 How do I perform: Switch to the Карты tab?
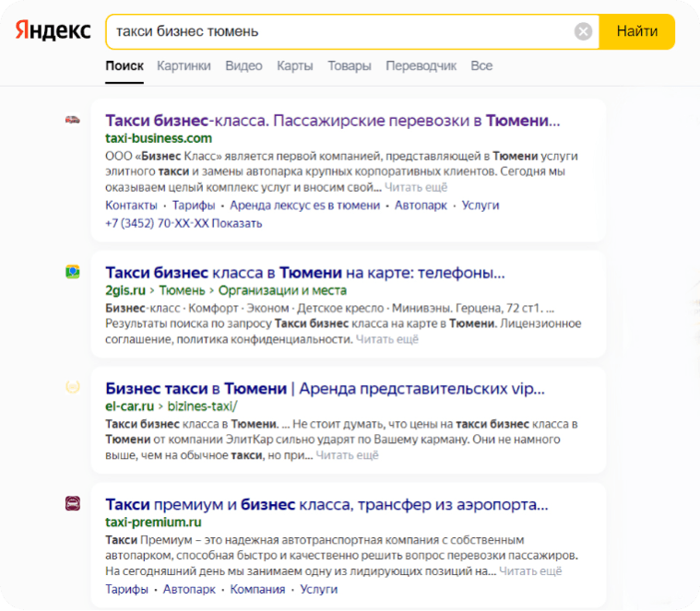point(294,66)
